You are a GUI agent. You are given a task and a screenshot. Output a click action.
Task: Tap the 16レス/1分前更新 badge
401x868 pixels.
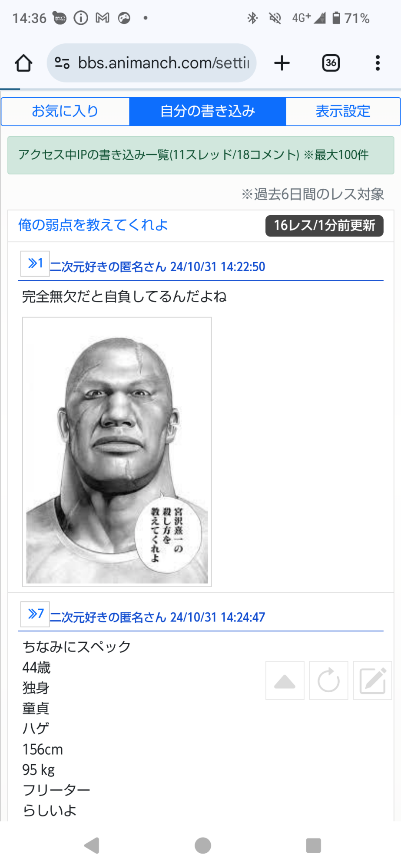[325, 226]
